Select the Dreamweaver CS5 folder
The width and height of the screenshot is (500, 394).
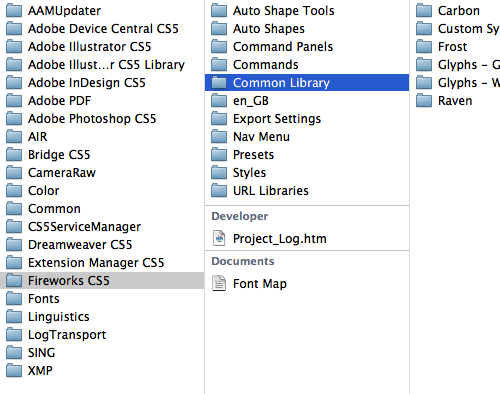[x=102, y=245]
